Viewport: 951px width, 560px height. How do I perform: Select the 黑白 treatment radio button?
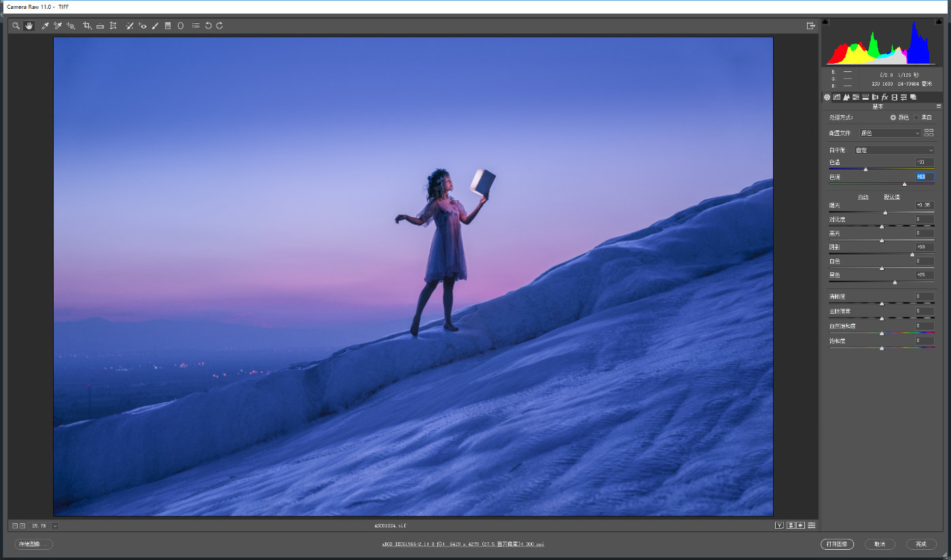pos(916,117)
